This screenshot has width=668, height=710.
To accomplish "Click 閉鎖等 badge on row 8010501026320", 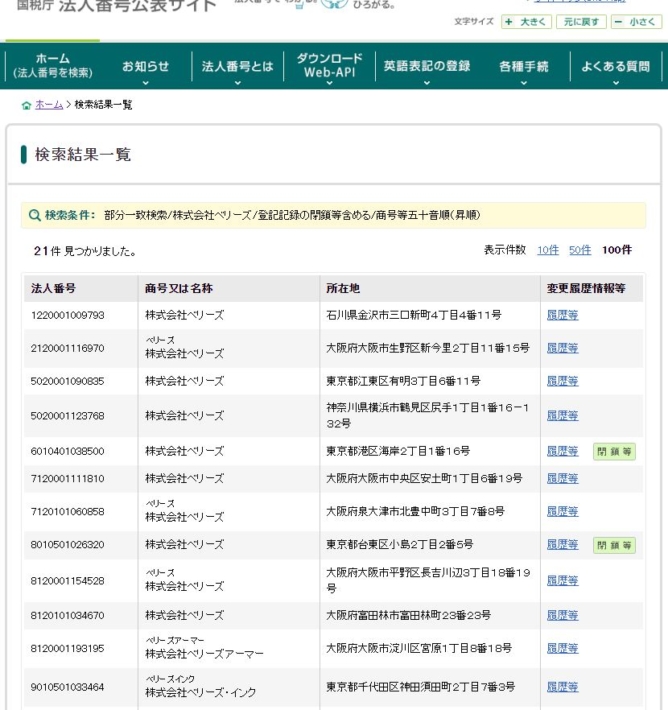I will [x=614, y=545].
